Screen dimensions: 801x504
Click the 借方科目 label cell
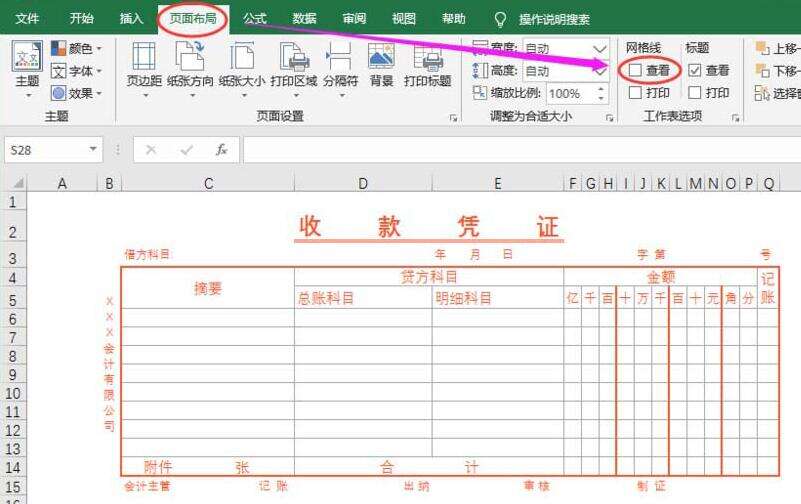(x=147, y=254)
